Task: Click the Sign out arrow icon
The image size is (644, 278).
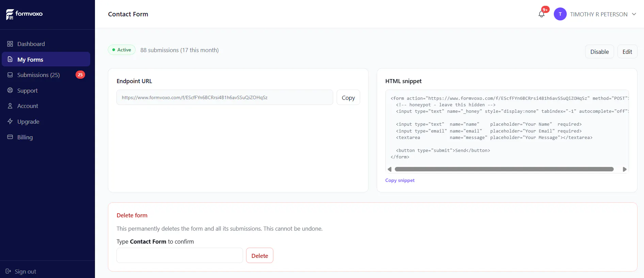Action: point(8,271)
